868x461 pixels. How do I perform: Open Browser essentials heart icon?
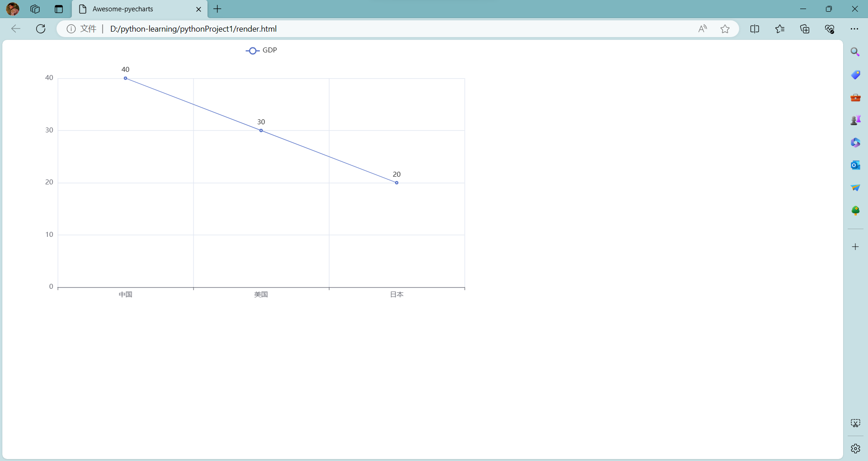point(830,29)
